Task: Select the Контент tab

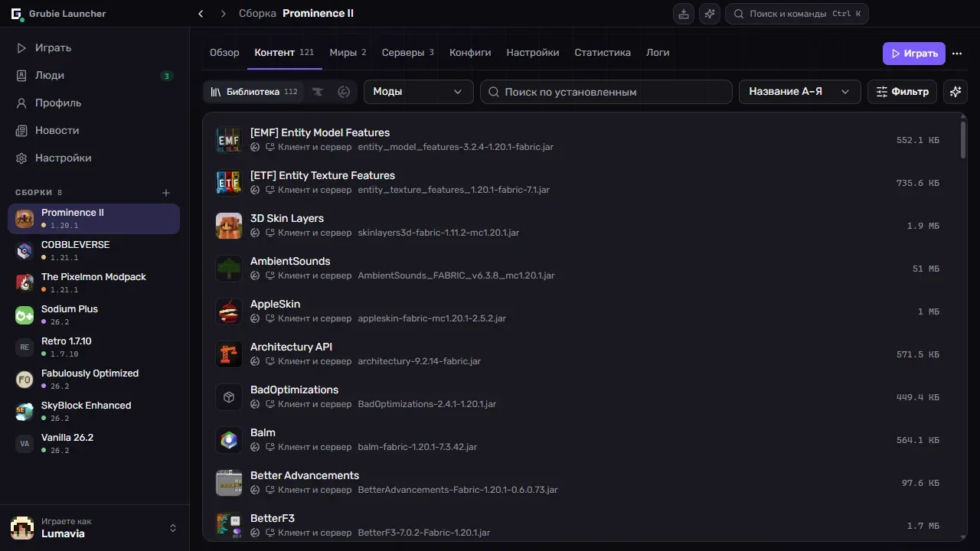Action: click(x=285, y=53)
